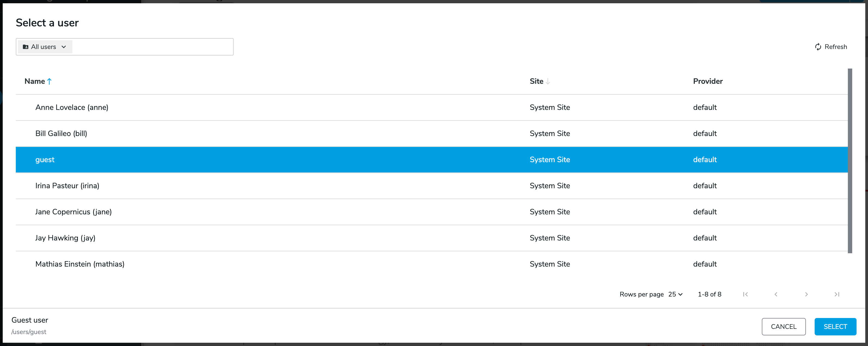Open the Rows per page dropdown
The image size is (868, 346).
(x=675, y=294)
